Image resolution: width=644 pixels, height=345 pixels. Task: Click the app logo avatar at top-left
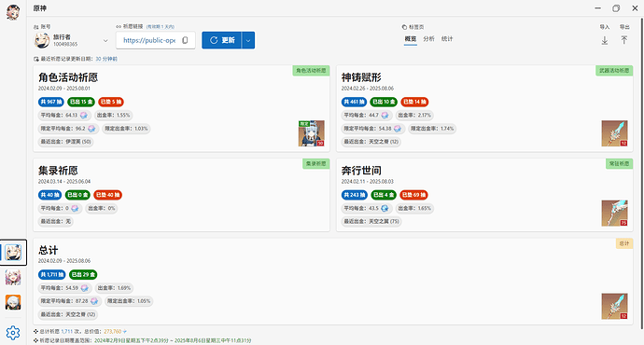click(13, 12)
